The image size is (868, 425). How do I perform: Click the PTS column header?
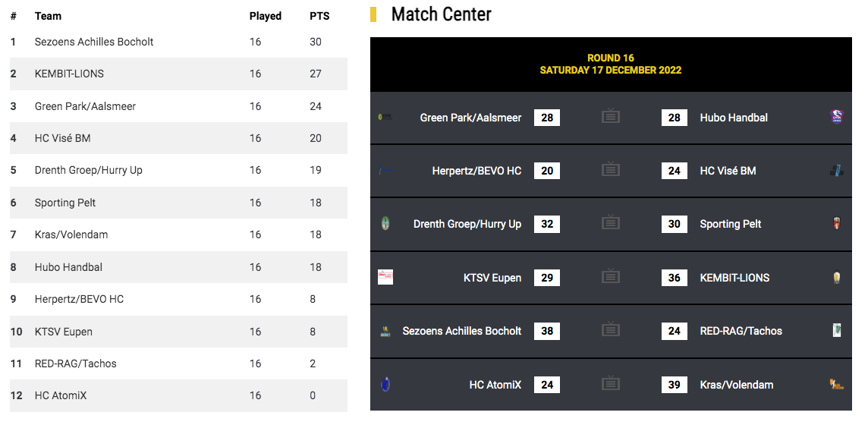coord(319,16)
